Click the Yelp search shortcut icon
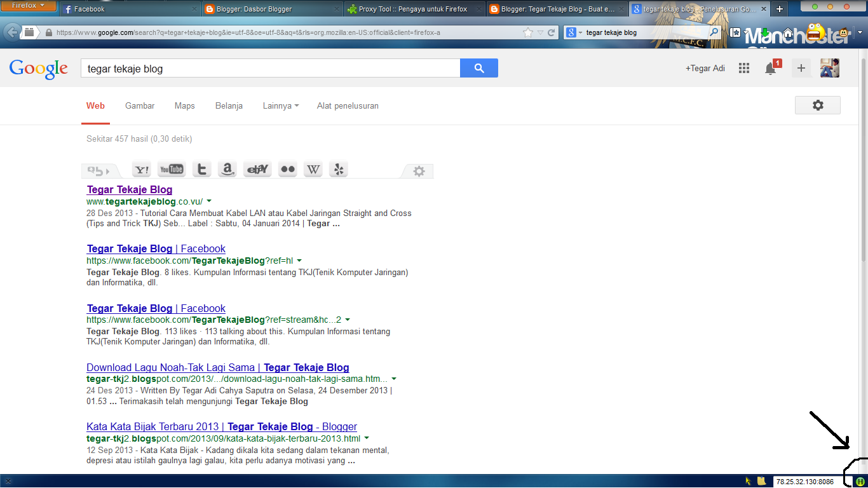Viewport: 868px width, 488px height. pos(339,170)
